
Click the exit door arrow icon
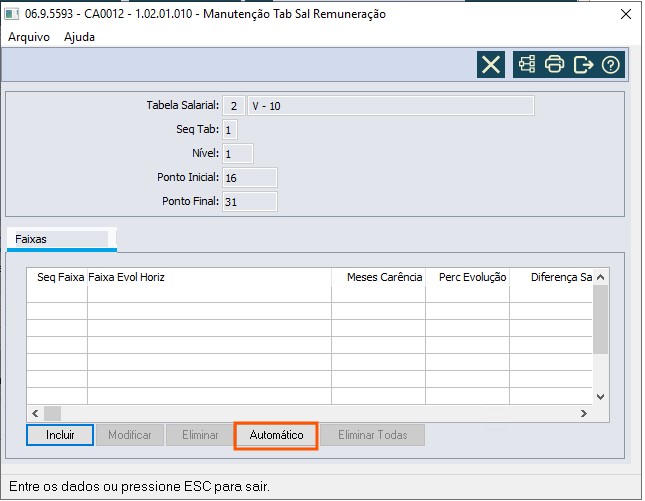pyautogui.click(x=583, y=65)
